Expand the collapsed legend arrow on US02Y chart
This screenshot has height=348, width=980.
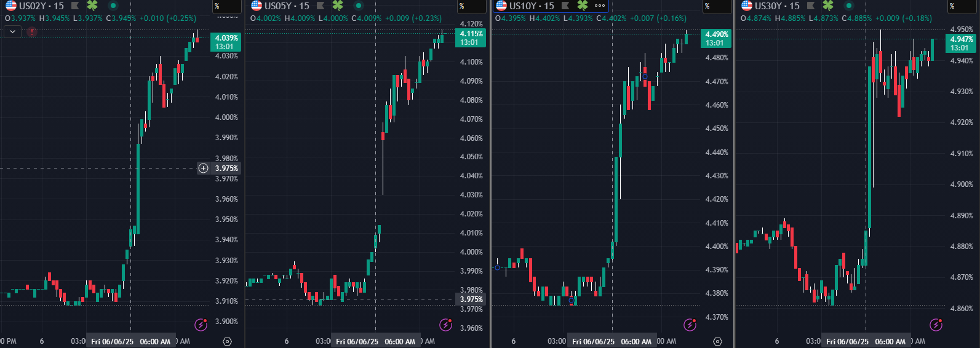pos(12,31)
